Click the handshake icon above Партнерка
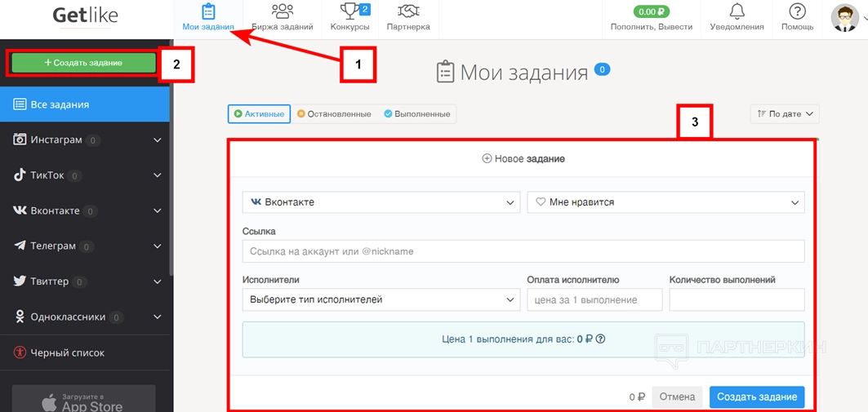 (408, 11)
